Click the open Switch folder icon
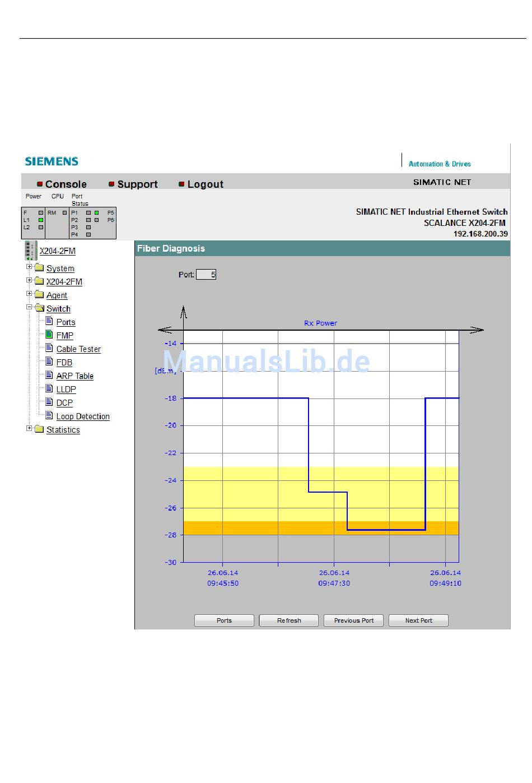 click(39, 308)
